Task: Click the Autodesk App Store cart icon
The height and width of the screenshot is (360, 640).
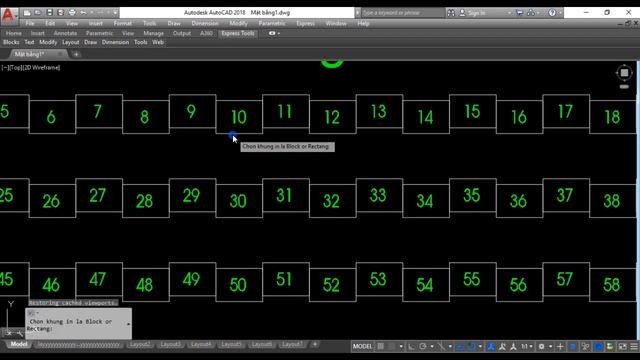Action: [x=520, y=13]
